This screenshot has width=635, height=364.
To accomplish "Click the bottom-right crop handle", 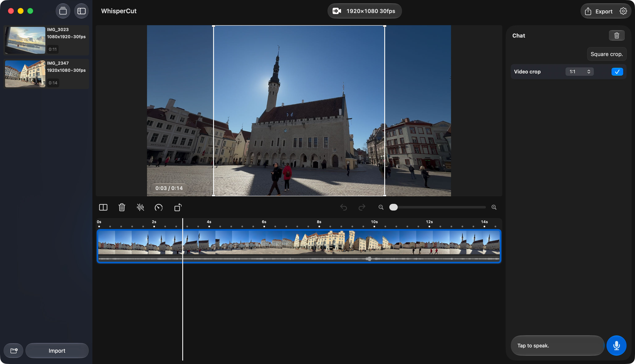I will [x=384, y=195].
